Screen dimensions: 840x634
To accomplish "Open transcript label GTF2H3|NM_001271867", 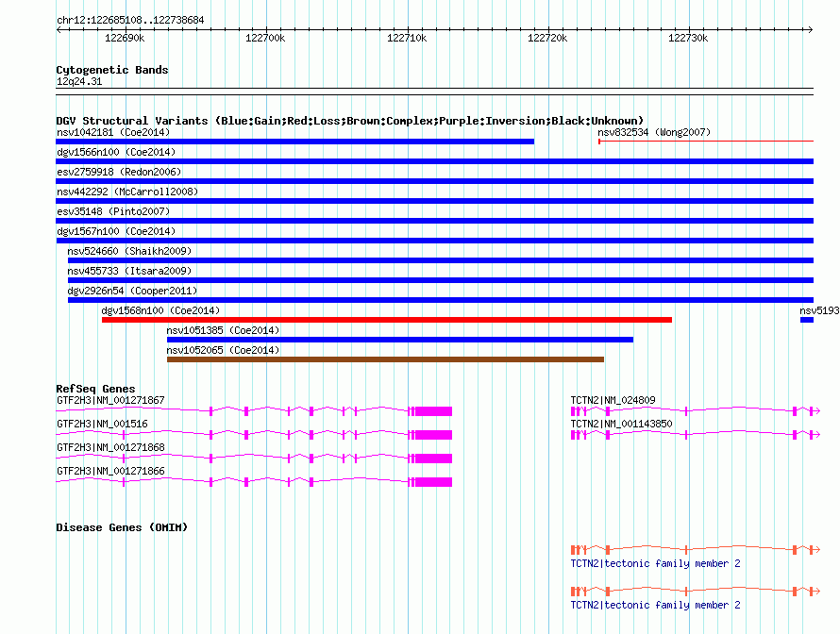I will click(x=110, y=400).
